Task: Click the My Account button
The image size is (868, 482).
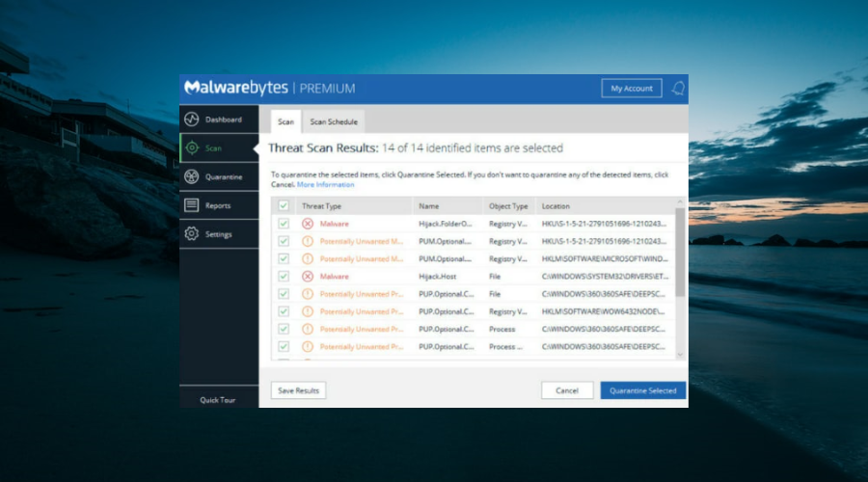Action: coord(632,88)
